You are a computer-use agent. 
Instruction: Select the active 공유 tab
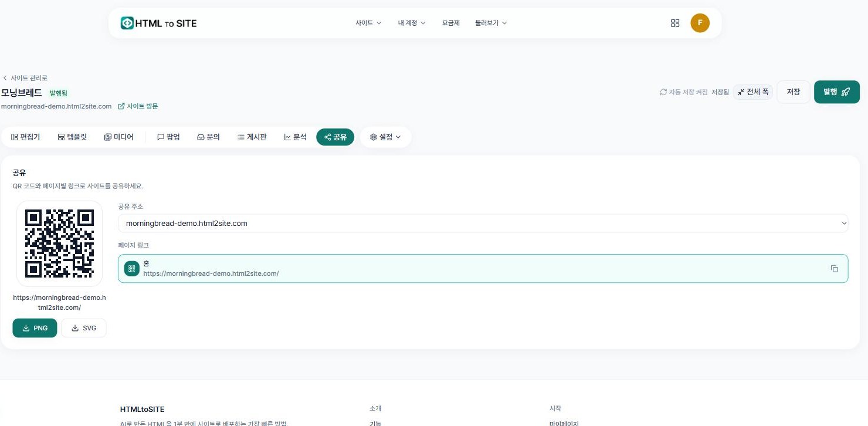[x=335, y=137]
